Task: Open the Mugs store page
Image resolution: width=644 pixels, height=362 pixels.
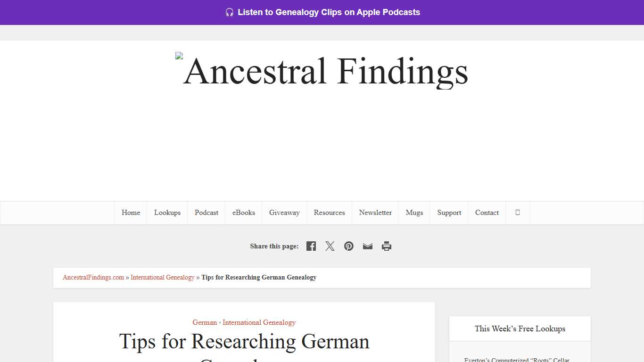Action: pyautogui.click(x=414, y=213)
